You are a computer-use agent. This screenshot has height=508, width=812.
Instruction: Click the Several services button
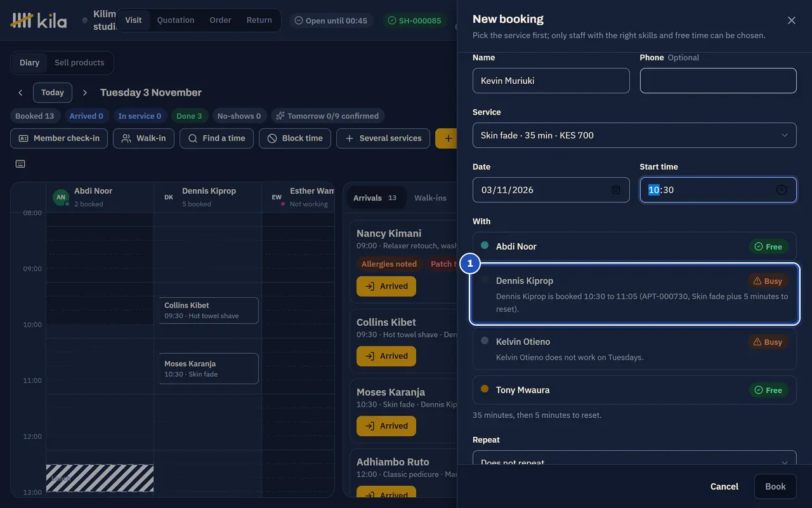coord(383,138)
